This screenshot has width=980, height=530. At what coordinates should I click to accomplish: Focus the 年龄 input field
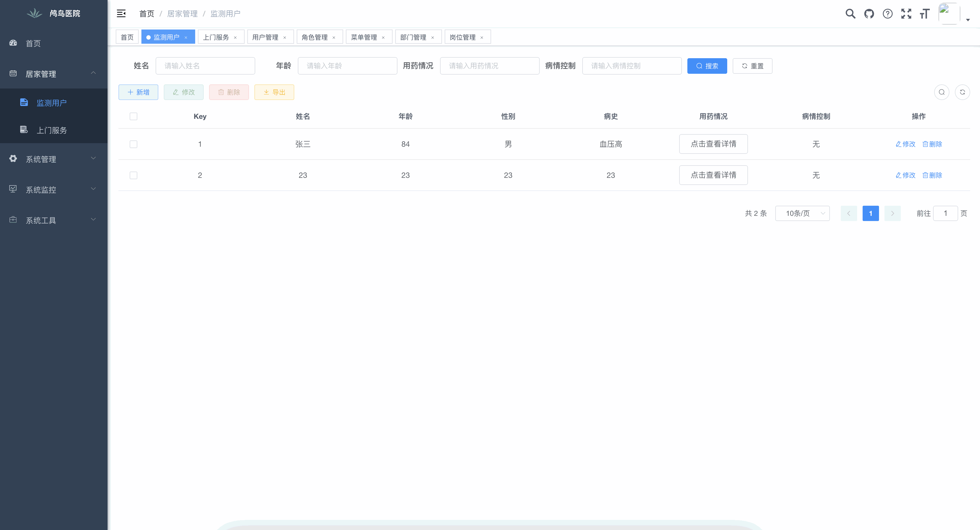click(x=347, y=66)
